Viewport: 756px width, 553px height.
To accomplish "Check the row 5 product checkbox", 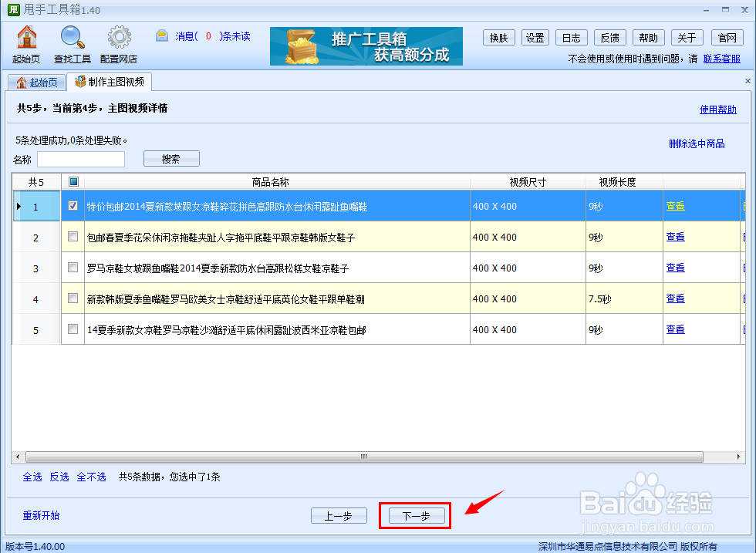I will (x=73, y=329).
